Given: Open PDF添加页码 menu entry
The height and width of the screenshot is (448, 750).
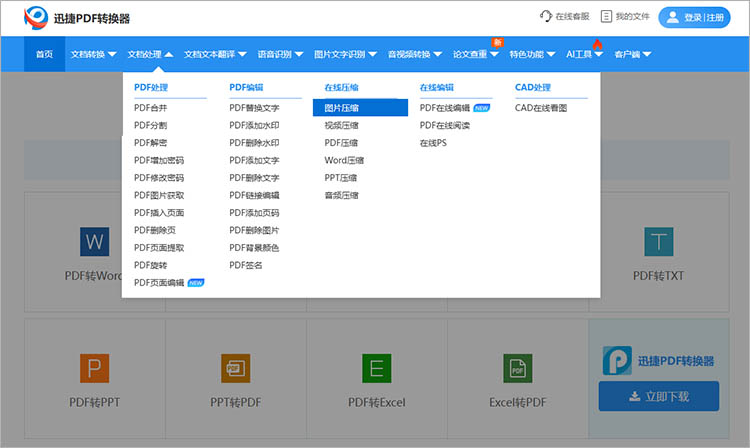Looking at the screenshot, I should pos(254,213).
